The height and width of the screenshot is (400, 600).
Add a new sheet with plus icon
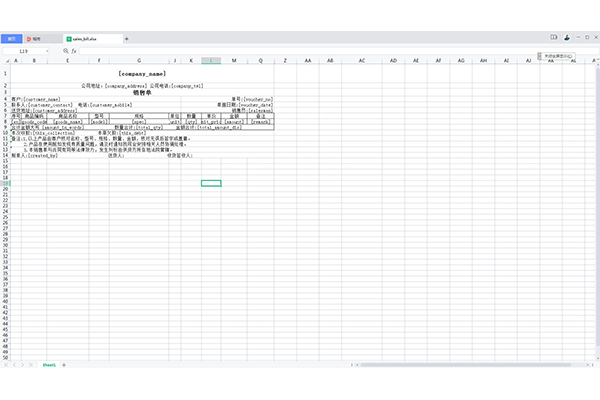[64, 365]
